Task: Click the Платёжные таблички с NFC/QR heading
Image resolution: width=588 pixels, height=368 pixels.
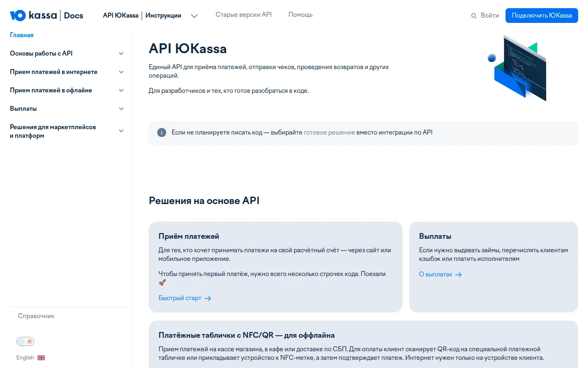Action: click(247, 335)
